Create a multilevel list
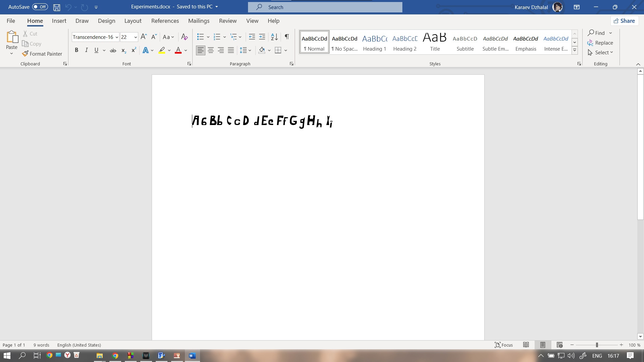 click(x=234, y=37)
